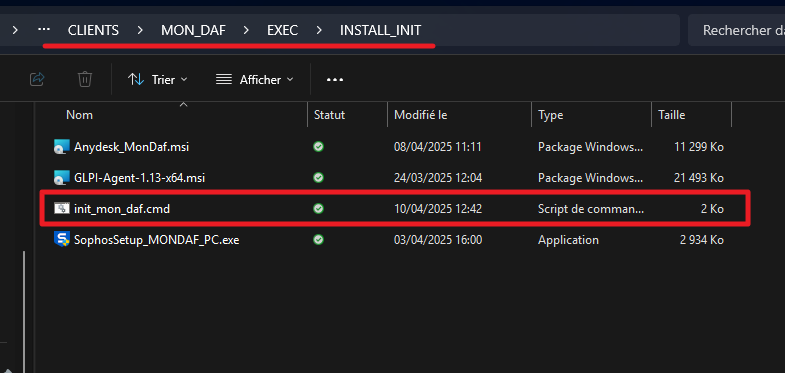
Task: Select file SophosSetup_MONDAF_PC.exe
Action: (x=156, y=240)
